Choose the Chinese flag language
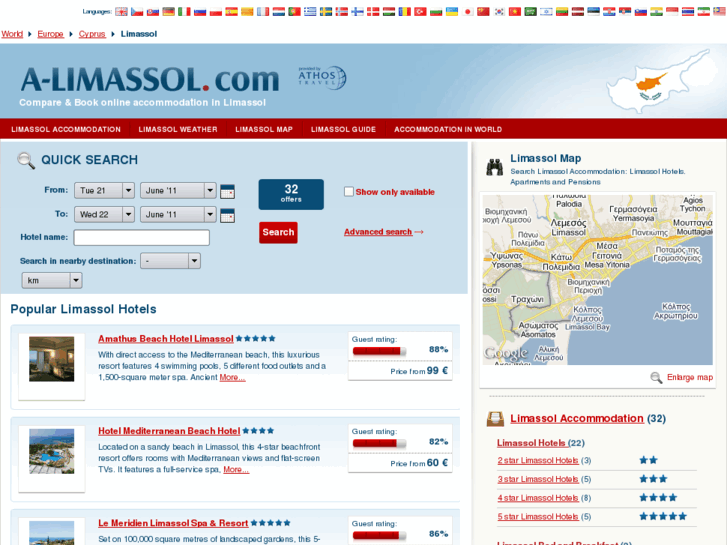The height and width of the screenshot is (545, 727). click(484, 12)
